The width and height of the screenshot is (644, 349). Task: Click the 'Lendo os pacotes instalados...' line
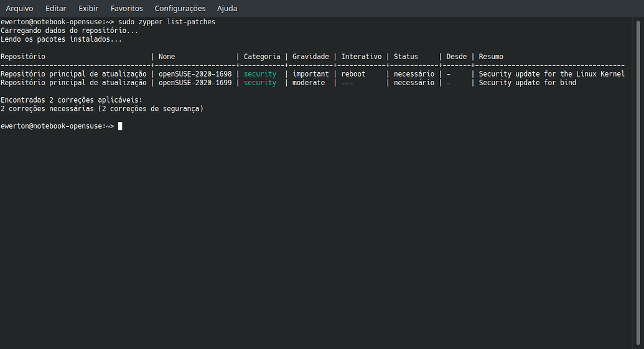tap(61, 39)
